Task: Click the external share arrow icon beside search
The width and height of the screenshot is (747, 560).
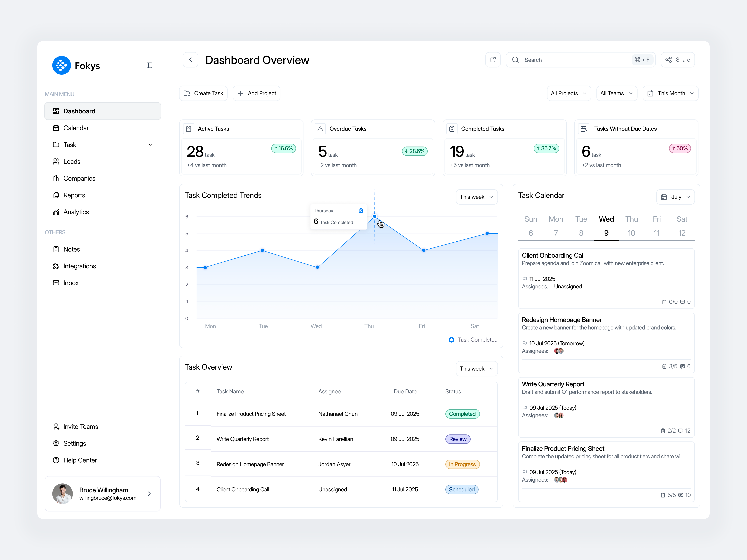Action: (493, 59)
